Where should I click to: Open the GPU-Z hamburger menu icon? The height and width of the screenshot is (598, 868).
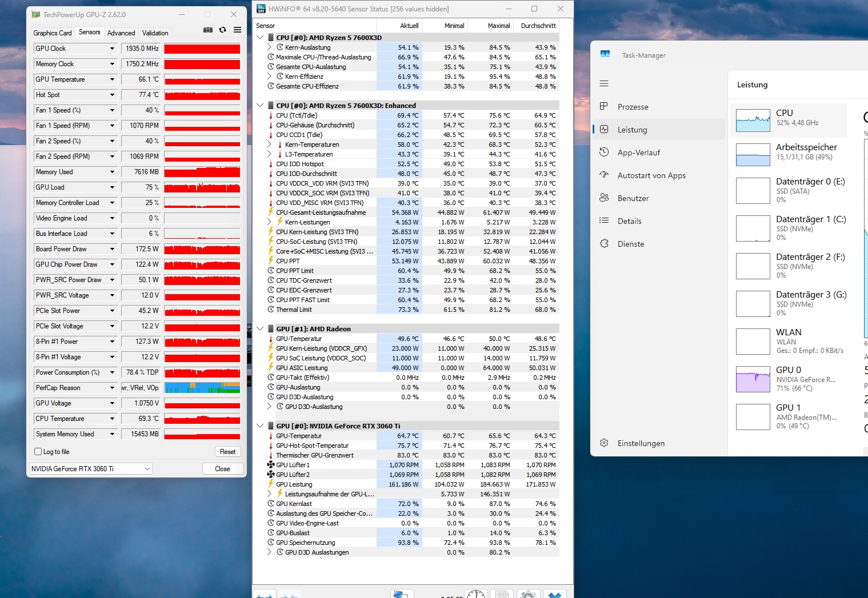pos(237,30)
